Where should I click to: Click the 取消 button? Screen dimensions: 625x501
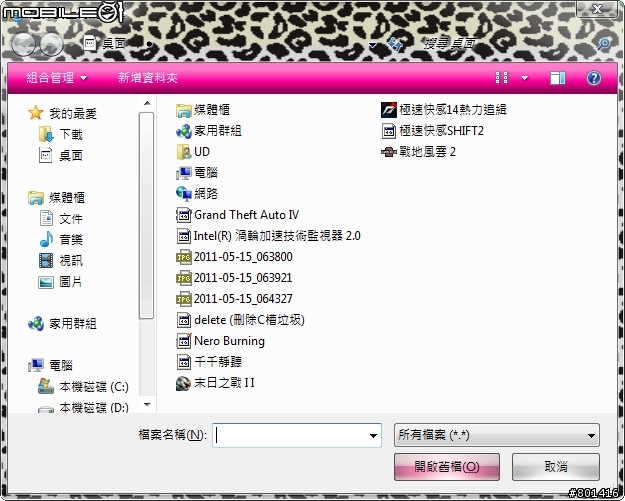[556, 466]
